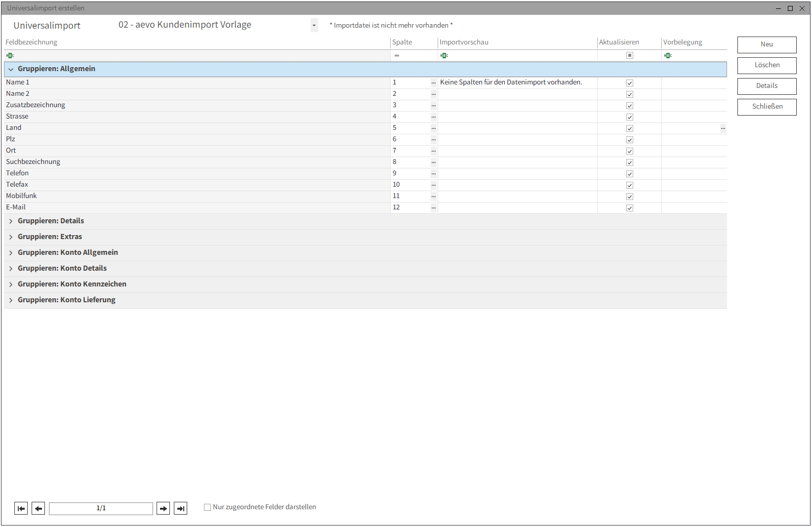Open column picker ellipsis for Suchbezeichnung
Screen dimensions: 812x527
click(x=434, y=162)
